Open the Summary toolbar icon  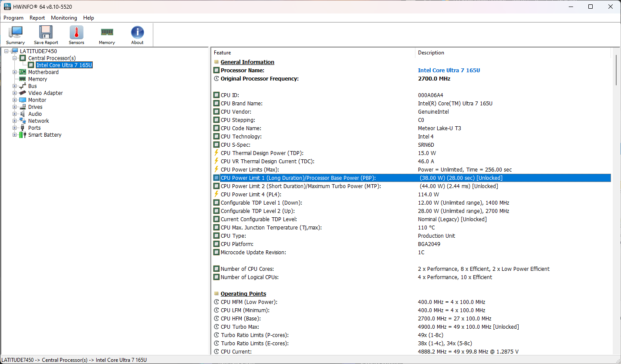[16, 33]
